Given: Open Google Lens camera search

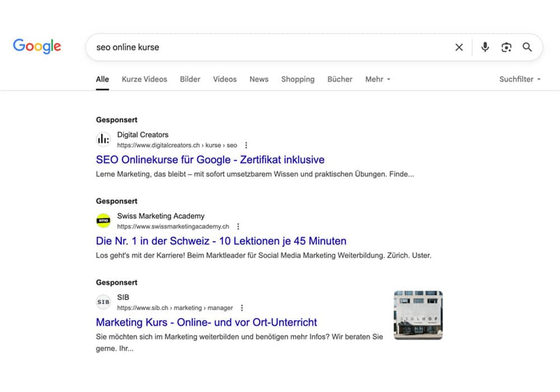Looking at the screenshot, I should coord(506,48).
